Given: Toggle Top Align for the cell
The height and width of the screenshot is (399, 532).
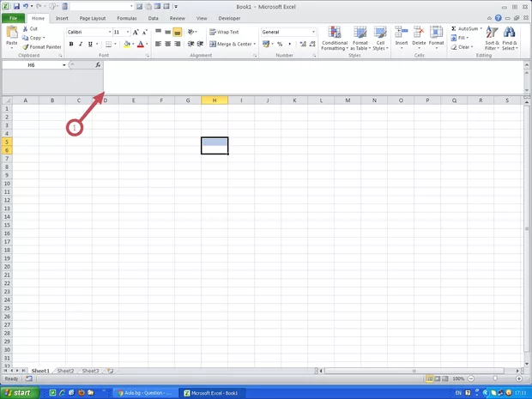Looking at the screenshot, I should pos(158,33).
